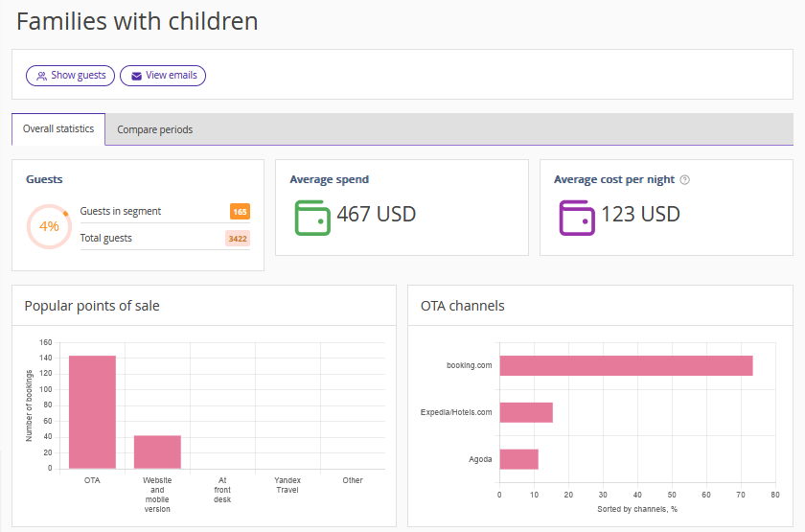Click the Website and mobile version bar
Viewport: 805px width, 532px height.
pos(157,451)
